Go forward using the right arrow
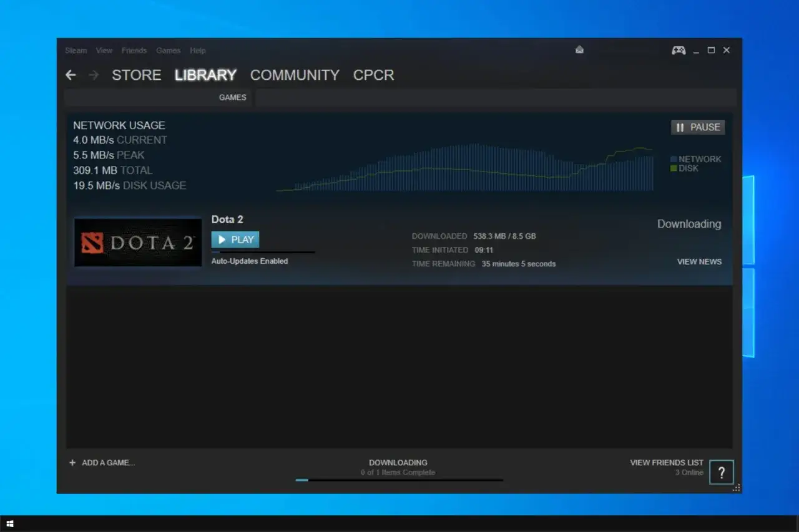The width and height of the screenshot is (799, 532). tap(92, 75)
